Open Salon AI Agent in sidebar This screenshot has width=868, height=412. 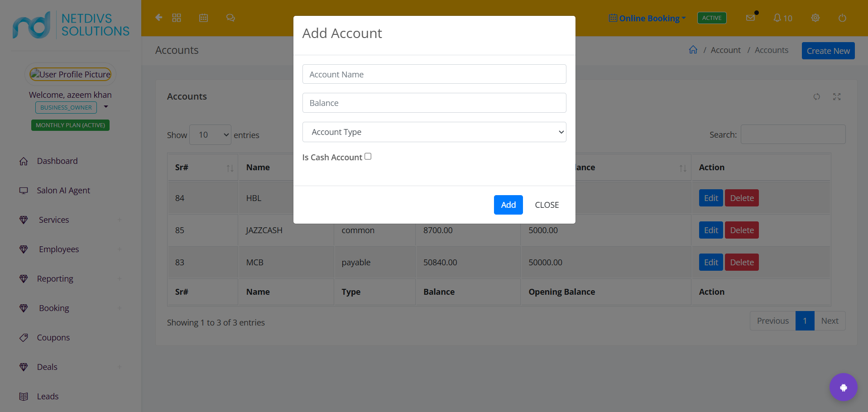click(63, 191)
